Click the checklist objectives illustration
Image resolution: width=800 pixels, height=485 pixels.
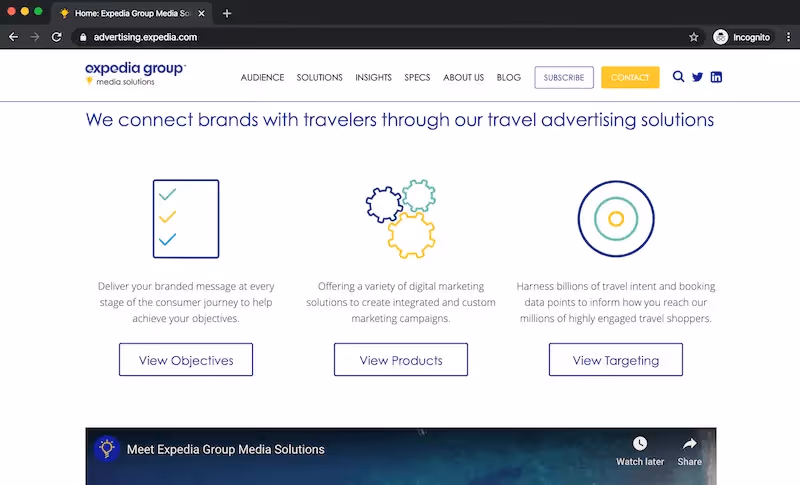point(186,219)
